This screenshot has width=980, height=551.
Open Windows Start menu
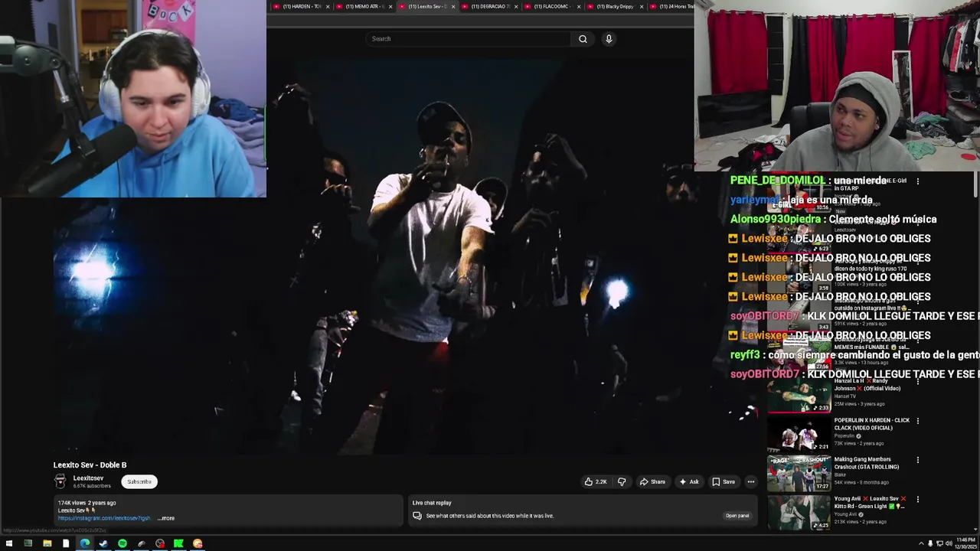(9, 543)
